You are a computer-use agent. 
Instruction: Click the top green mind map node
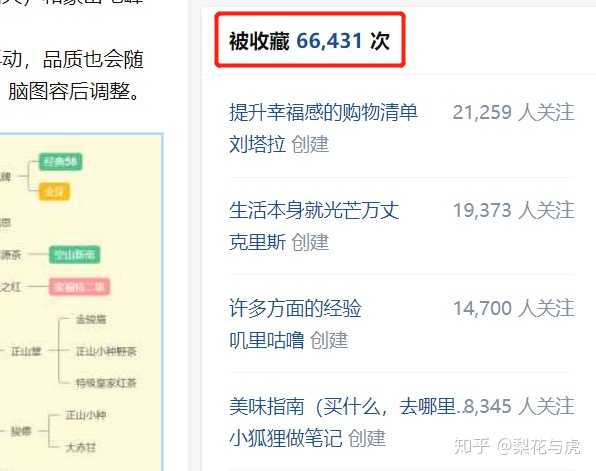tap(60, 162)
